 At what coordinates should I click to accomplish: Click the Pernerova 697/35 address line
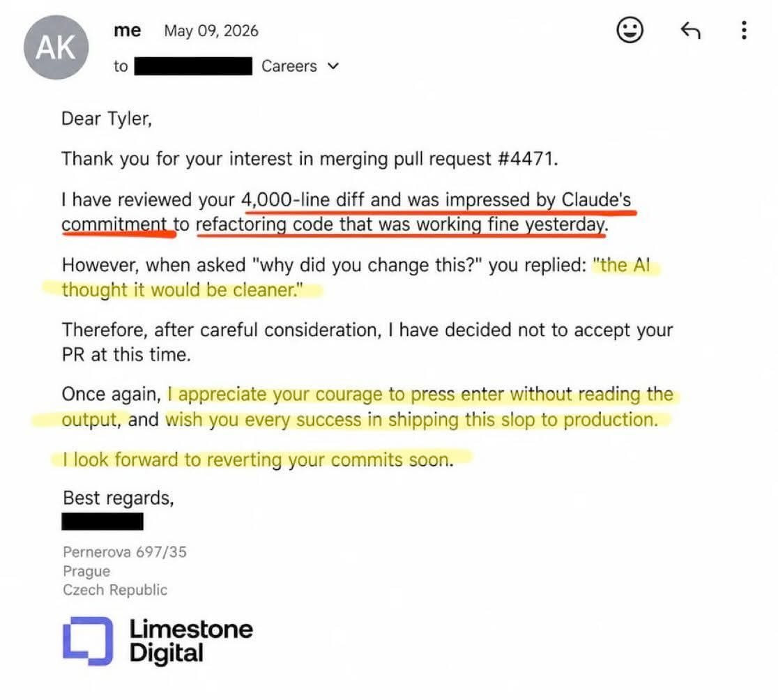pyautogui.click(x=125, y=551)
